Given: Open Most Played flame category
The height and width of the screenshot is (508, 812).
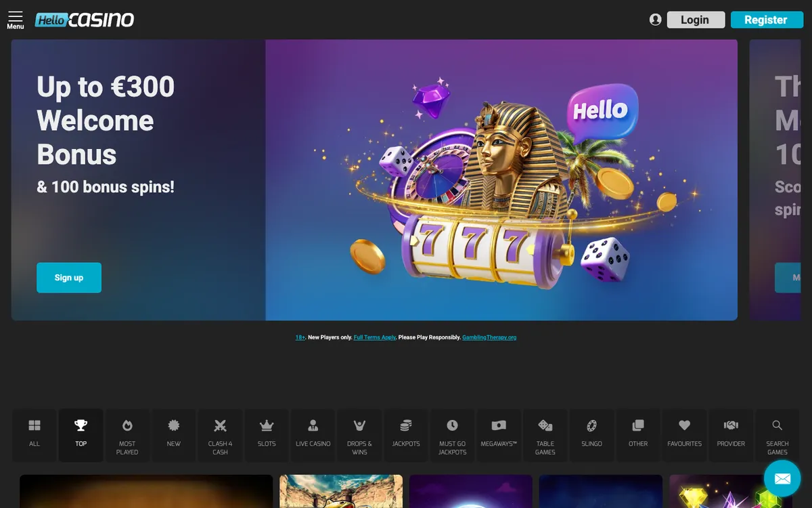Looking at the screenshot, I should point(127,435).
